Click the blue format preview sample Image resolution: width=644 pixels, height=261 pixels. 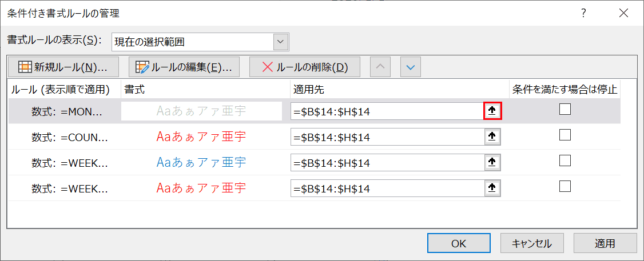[201, 163]
